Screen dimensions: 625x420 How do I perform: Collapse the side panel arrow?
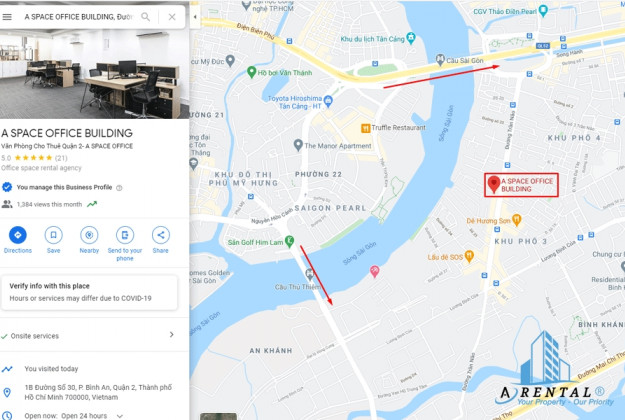point(195,17)
